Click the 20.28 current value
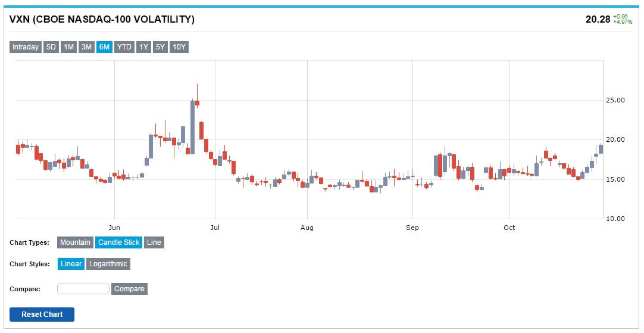 [x=598, y=19]
